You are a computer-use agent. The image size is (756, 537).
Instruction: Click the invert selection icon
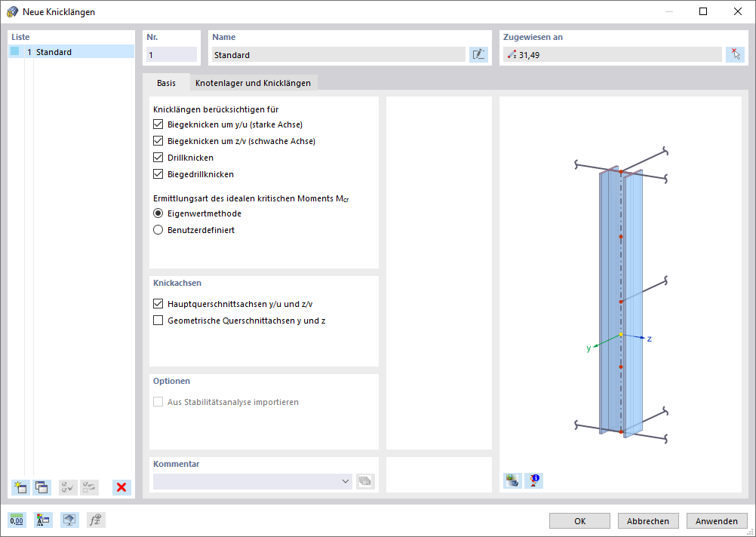tap(89, 487)
